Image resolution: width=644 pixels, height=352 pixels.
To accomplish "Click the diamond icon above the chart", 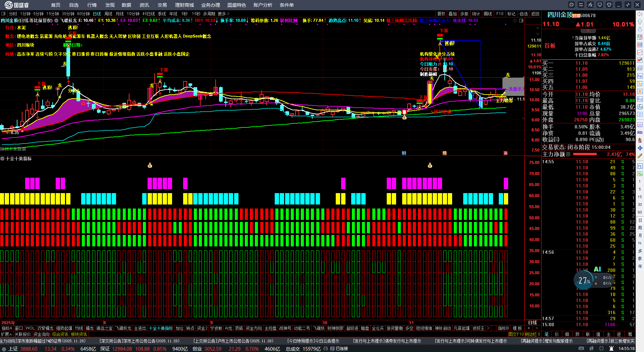I will [515, 20].
